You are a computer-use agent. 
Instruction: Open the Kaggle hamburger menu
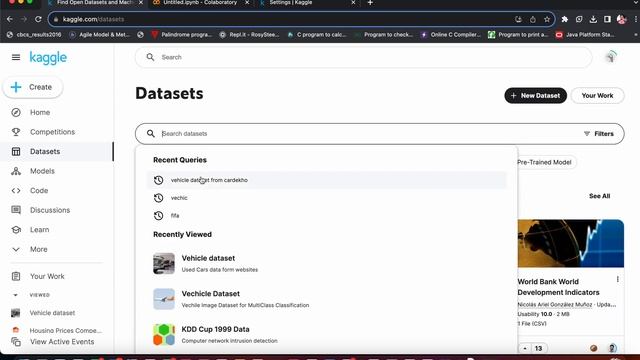click(x=16, y=58)
